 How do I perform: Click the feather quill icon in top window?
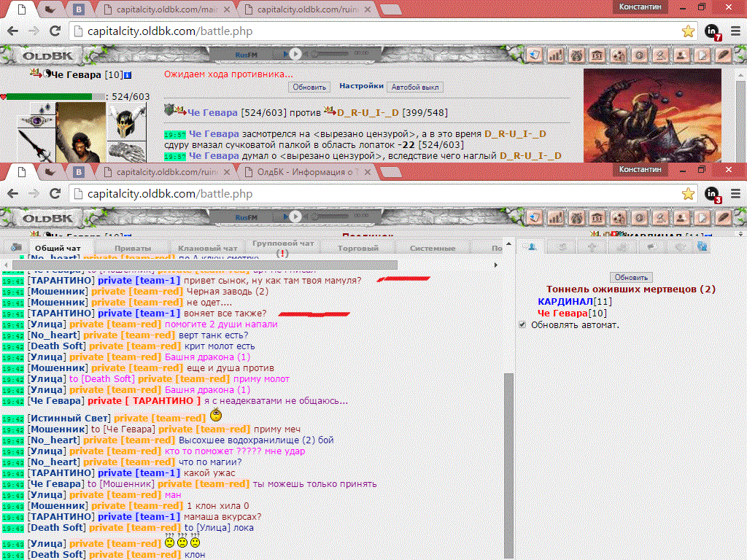(x=723, y=55)
